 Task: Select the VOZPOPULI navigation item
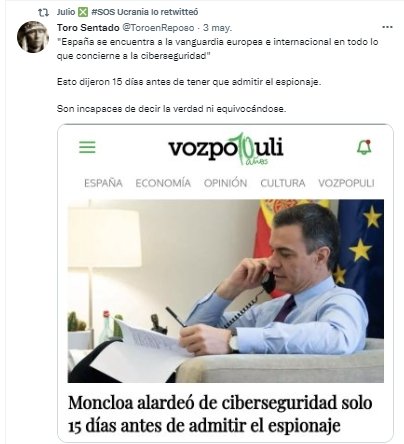[346, 183]
